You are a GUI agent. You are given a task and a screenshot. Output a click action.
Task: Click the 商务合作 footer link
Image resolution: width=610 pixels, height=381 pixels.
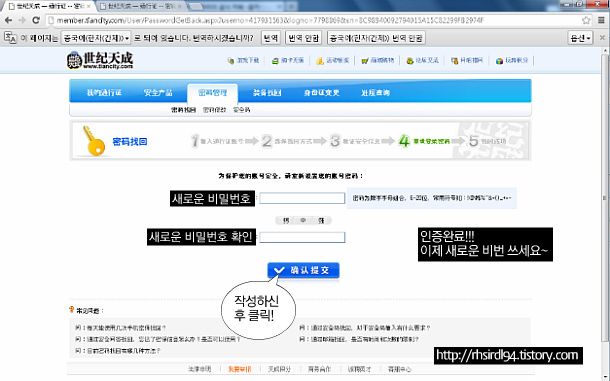[x=319, y=369]
